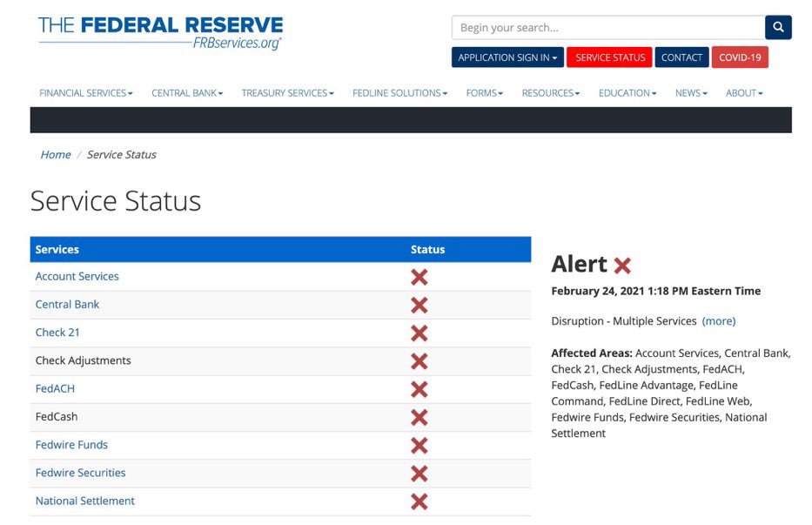Image resolution: width=812 pixels, height=525 pixels.
Task: Open the National Settlement link
Action: (x=85, y=501)
